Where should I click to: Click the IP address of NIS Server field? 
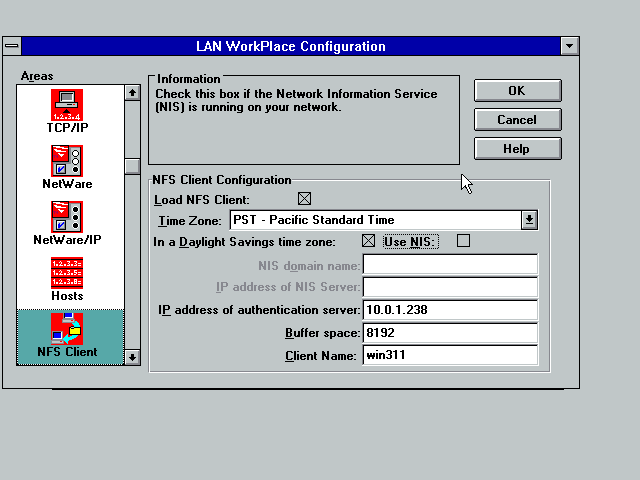450,287
